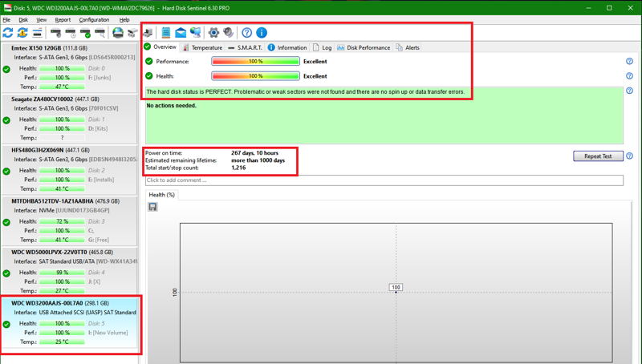Click the globe over disk network icon

pyautogui.click(x=118, y=33)
